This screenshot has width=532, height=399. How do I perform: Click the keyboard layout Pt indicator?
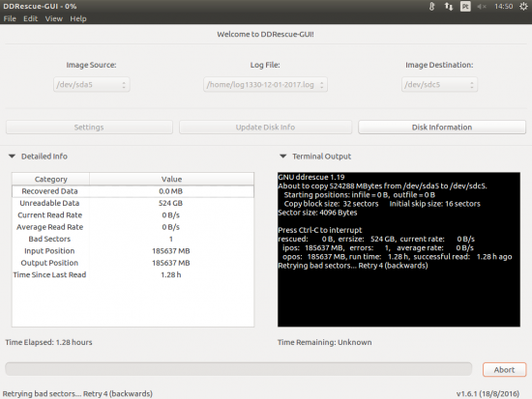pos(465,7)
